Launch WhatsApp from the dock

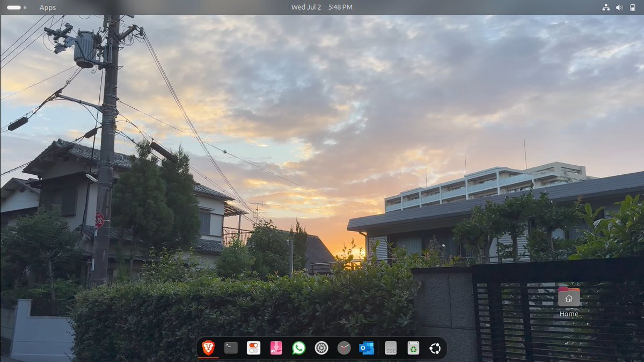click(x=299, y=348)
